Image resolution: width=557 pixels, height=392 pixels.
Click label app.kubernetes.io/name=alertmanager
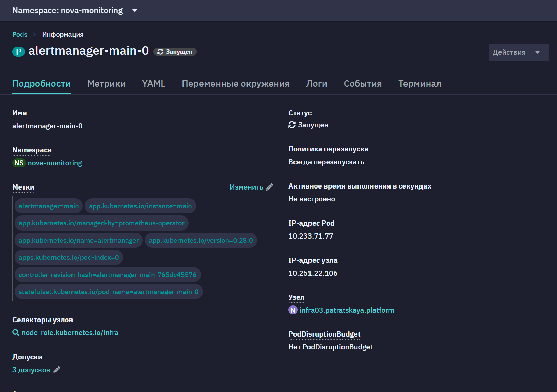[x=79, y=240]
